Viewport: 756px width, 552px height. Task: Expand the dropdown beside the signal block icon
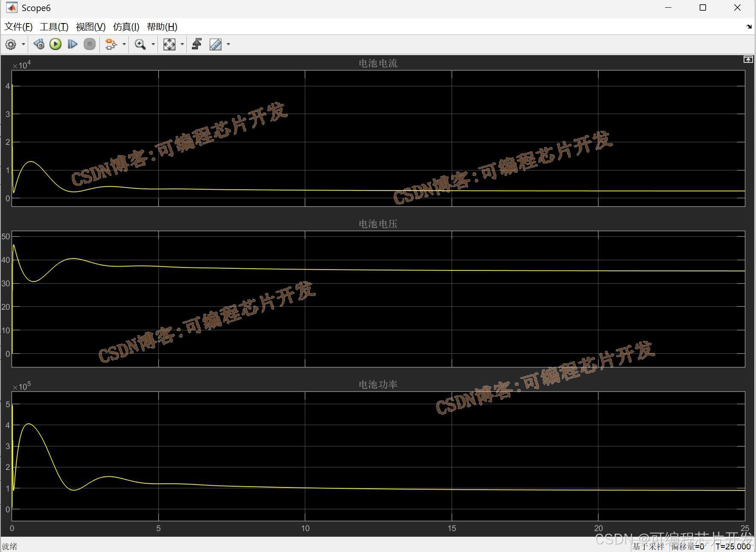pos(124,44)
